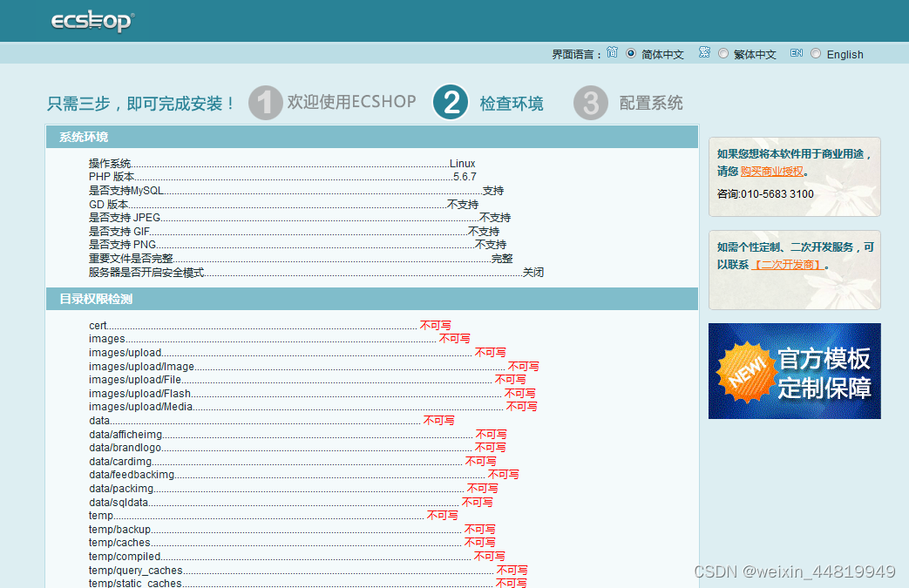Click the 目录权限检测 section header
Viewport: 909px width, 588px height.
click(371, 299)
